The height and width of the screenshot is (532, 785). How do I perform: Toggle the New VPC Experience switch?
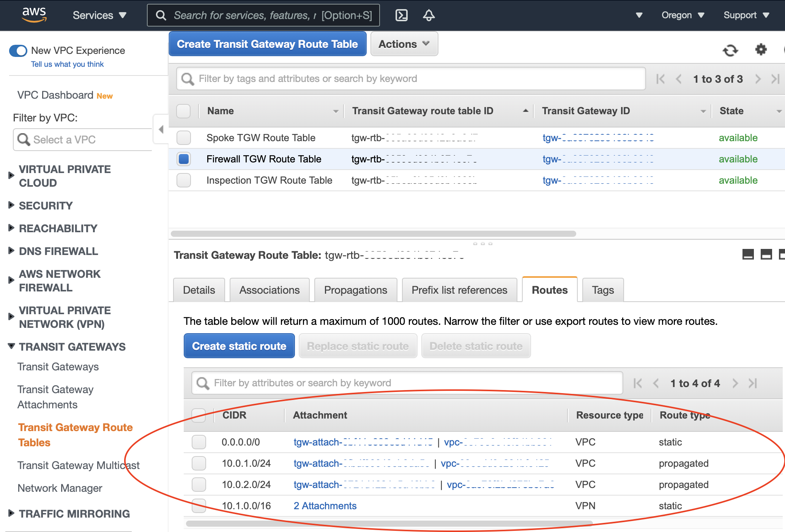point(18,50)
